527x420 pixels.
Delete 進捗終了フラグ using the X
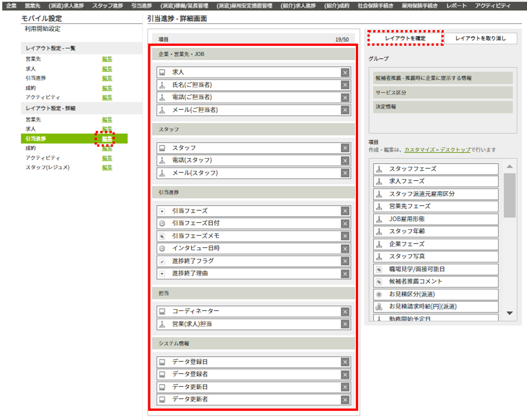click(x=345, y=261)
